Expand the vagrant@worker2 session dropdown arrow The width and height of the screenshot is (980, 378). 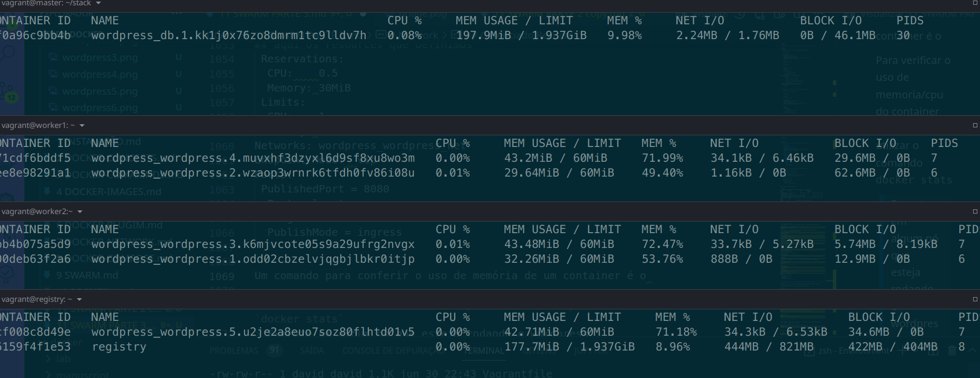pos(80,212)
